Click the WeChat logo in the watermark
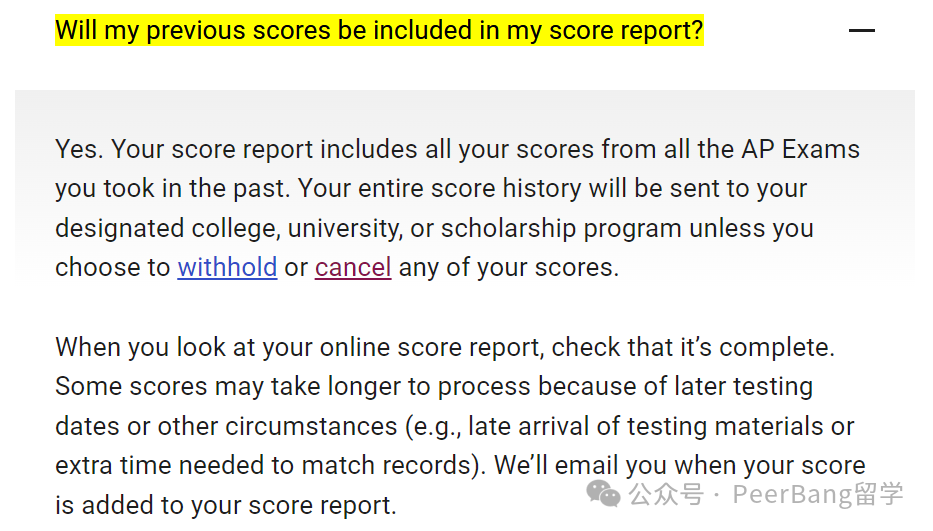Screen dimensions: 933x531 (603, 494)
